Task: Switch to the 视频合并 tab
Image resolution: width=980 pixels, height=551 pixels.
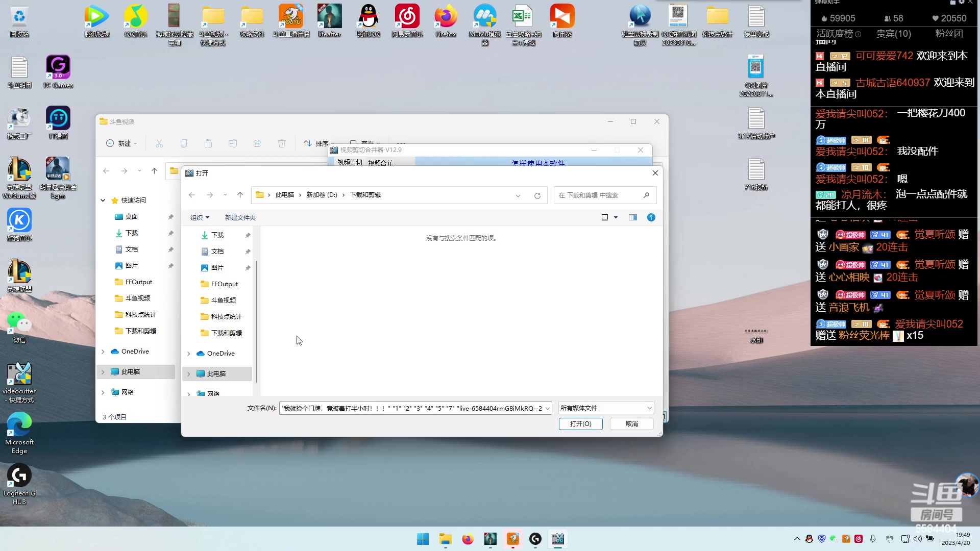Action: click(x=380, y=163)
